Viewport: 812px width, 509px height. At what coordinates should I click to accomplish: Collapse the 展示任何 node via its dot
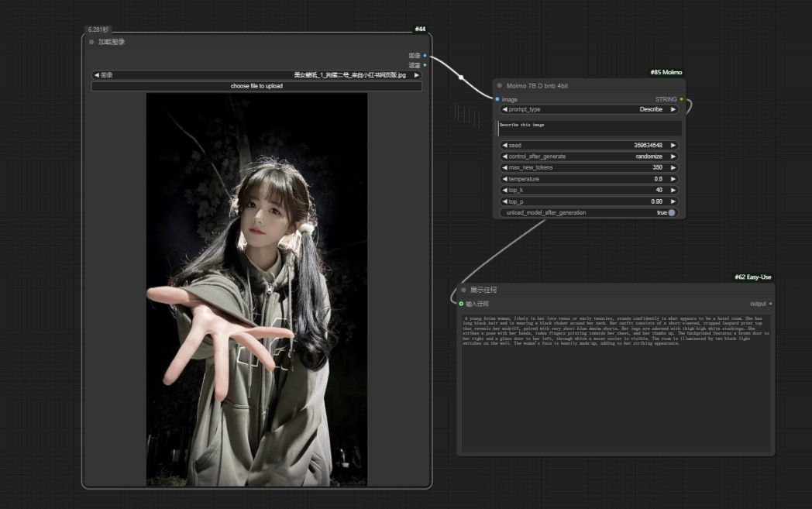[x=463, y=290]
